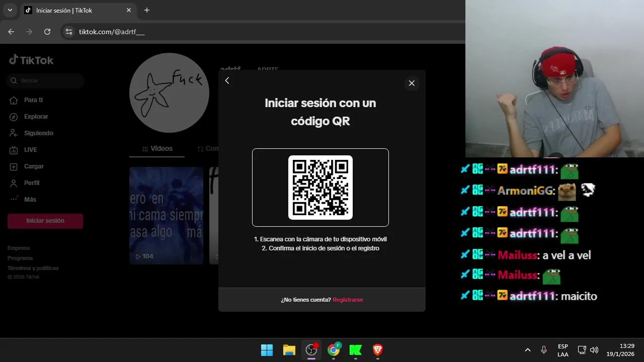Click the red Iniciar sesión button
This screenshot has width=644, height=362.
[45, 221]
